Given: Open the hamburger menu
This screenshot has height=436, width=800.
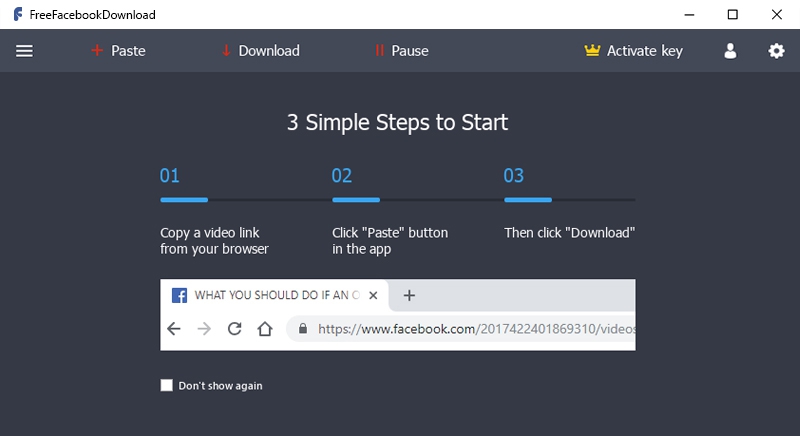Looking at the screenshot, I should coord(24,51).
